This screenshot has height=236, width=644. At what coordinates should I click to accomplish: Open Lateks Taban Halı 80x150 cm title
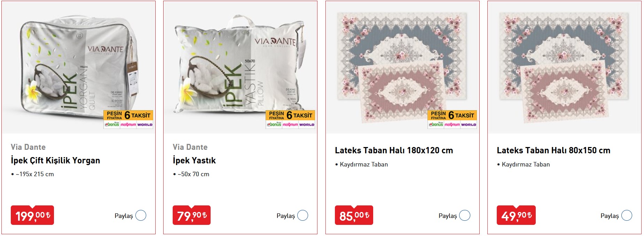tap(553, 150)
